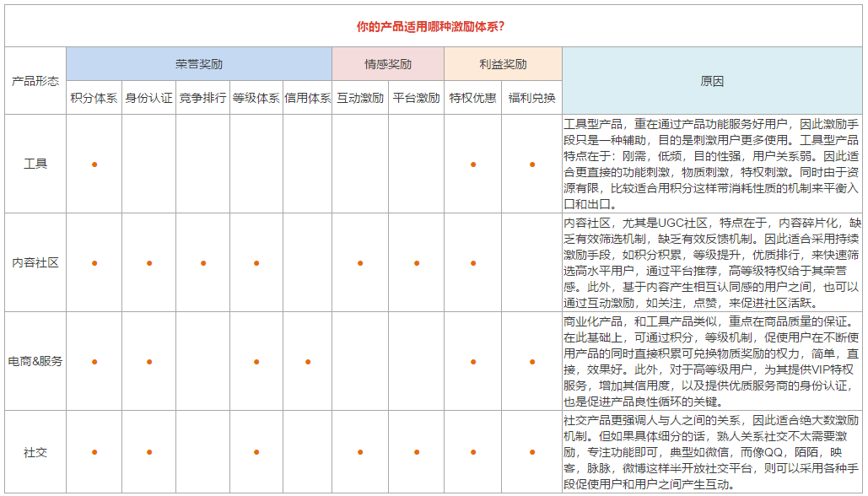Click the 身份认证 column header
Image resolution: width=868 pixels, height=496 pixels.
149,98
